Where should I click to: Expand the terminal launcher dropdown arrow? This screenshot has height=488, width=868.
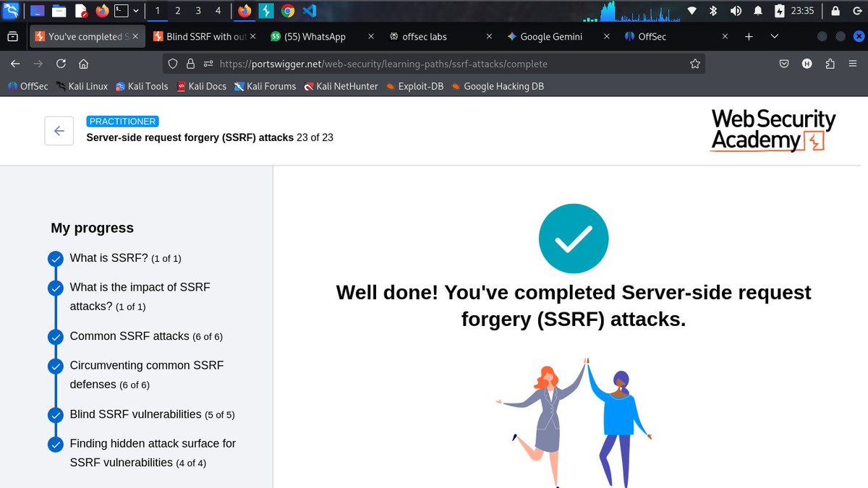click(x=136, y=11)
